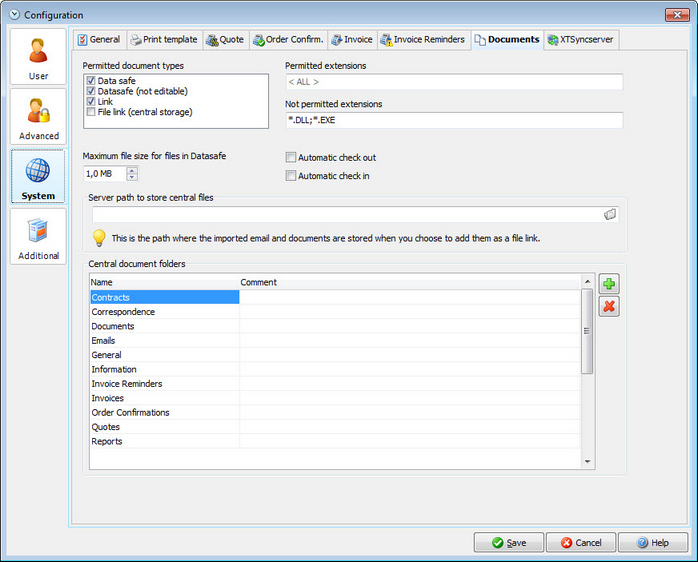Browse for server path folder
This screenshot has width=698, height=562.
[x=610, y=215]
